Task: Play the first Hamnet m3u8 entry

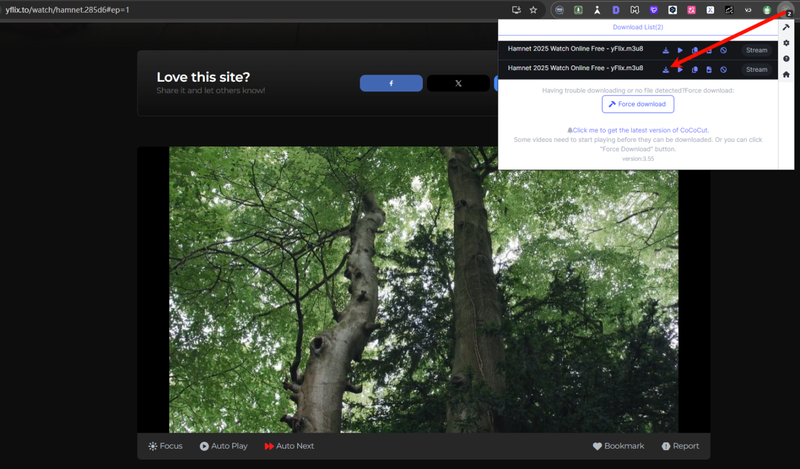Action: pos(680,50)
